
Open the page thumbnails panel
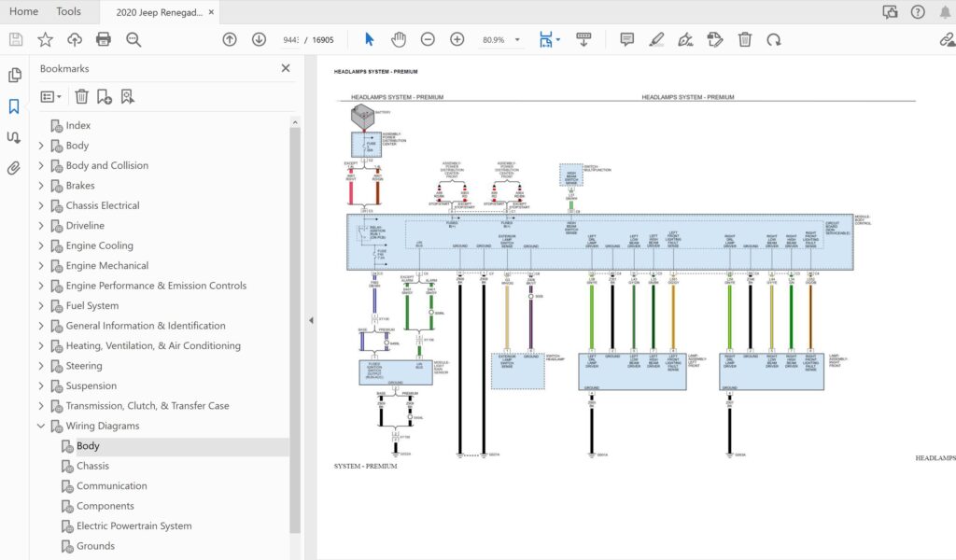[x=14, y=76]
